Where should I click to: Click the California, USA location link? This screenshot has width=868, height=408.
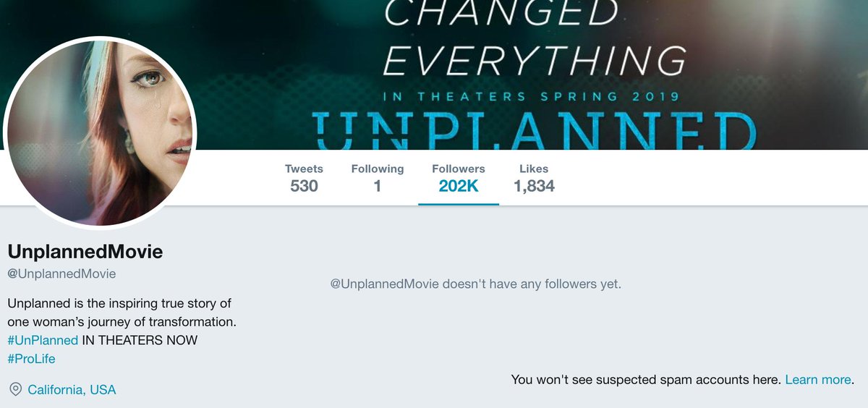(x=72, y=390)
